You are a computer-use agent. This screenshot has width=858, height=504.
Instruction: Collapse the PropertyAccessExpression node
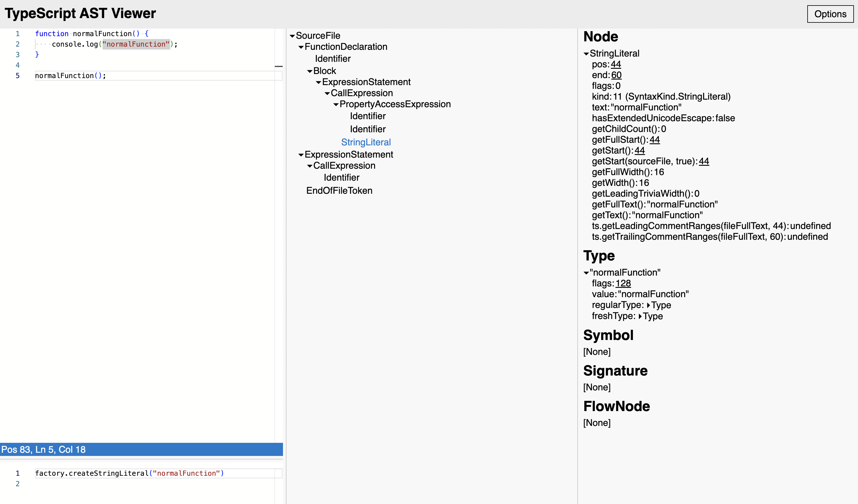[x=336, y=105]
